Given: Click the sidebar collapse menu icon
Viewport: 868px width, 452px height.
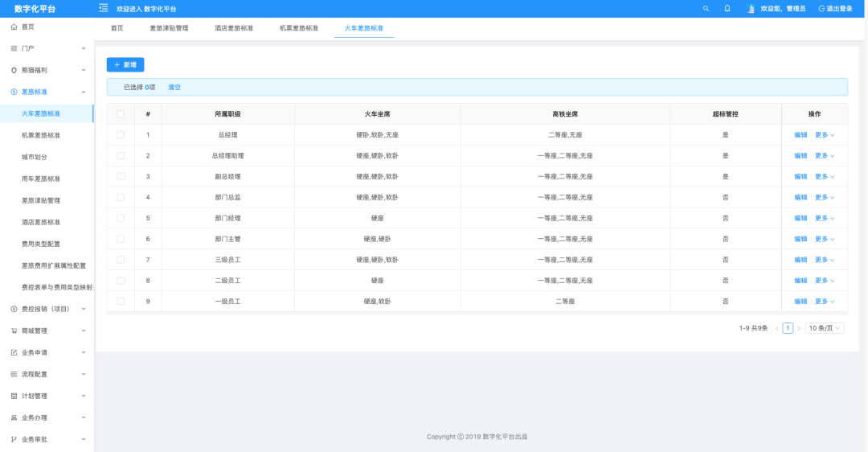Looking at the screenshot, I should pyautogui.click(x=104, y=8).
